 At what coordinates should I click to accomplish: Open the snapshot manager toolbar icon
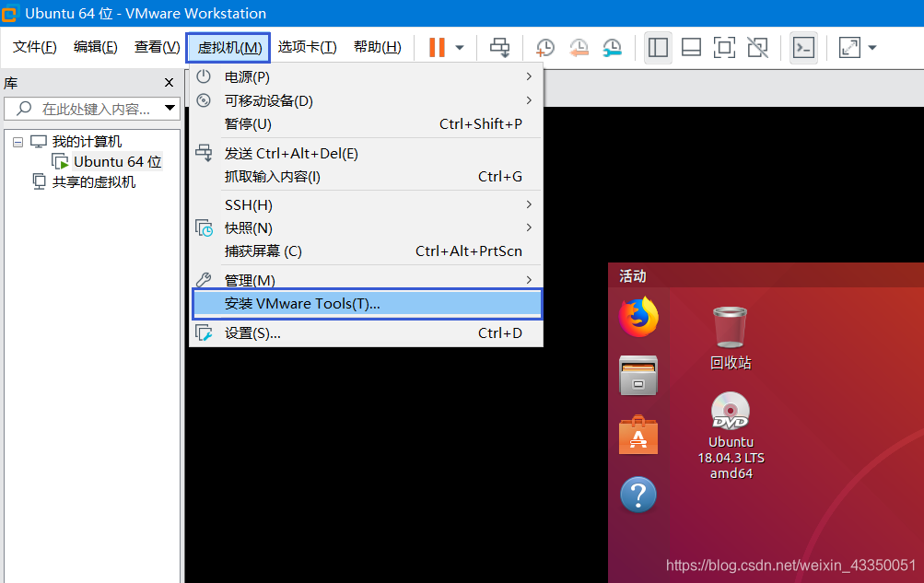pyautogui.click(x=613, y=48)
